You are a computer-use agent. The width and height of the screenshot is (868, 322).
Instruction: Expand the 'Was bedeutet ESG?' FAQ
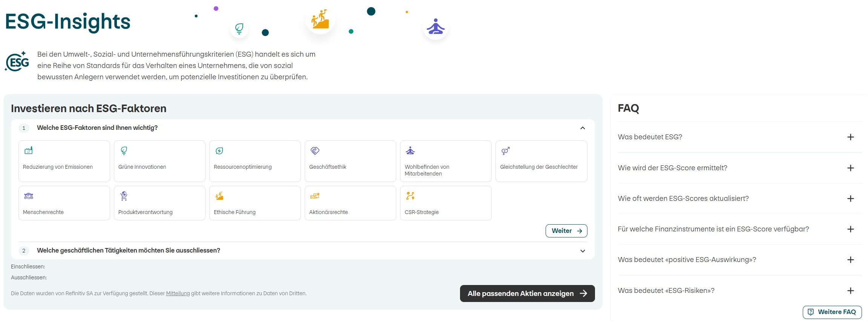coord(850,137)
